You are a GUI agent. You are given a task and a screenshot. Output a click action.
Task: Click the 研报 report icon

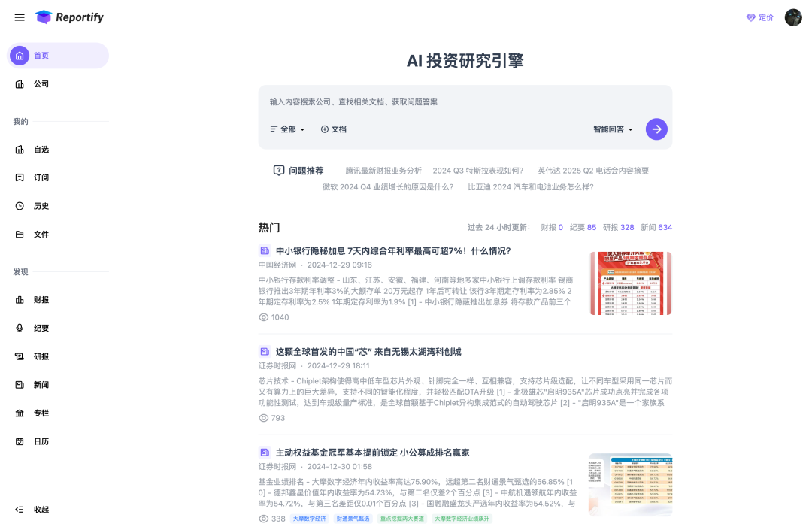click(x=20, y=356)
